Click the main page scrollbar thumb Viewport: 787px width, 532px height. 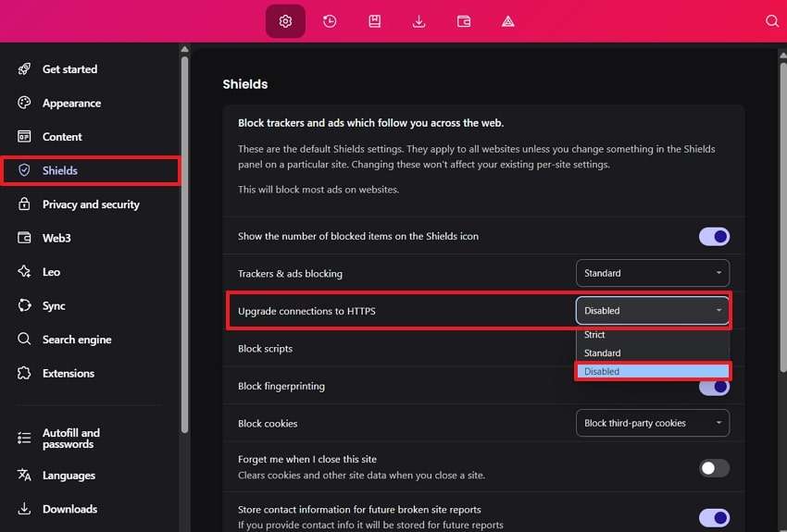(783, 217)
